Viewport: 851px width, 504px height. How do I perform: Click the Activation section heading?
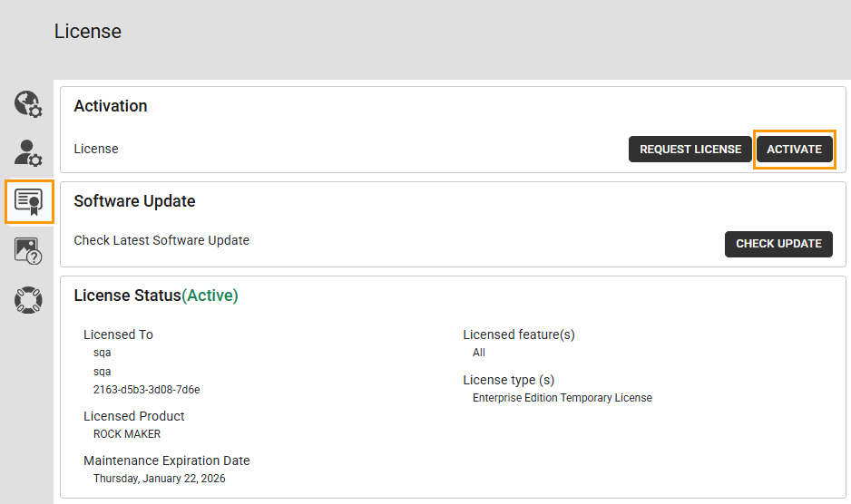(x=111, y=106)
